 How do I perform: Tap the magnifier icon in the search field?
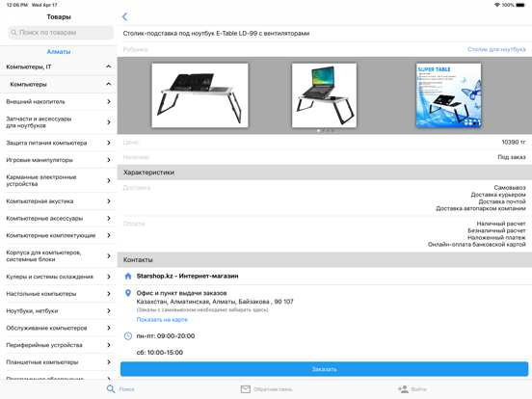tap(13, 33)
